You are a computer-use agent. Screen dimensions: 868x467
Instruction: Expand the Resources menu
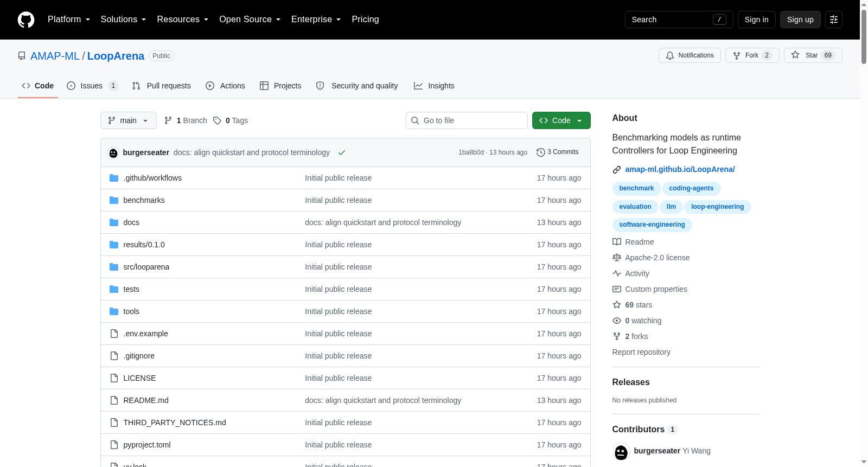click(x=182, y=20)
